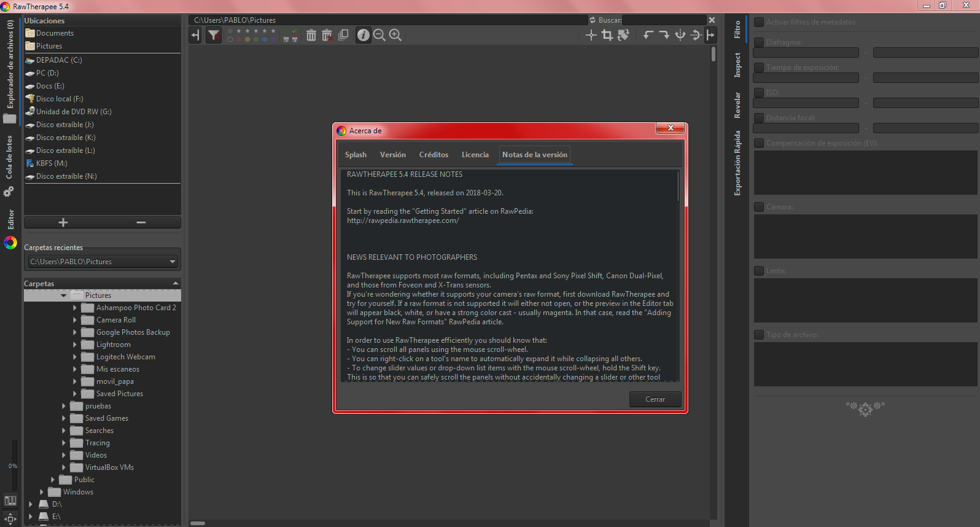Check Compensación de exposición (EV) box
Image resolution: width=980 pixels, height=527 pixels.
tap(759, 143)
